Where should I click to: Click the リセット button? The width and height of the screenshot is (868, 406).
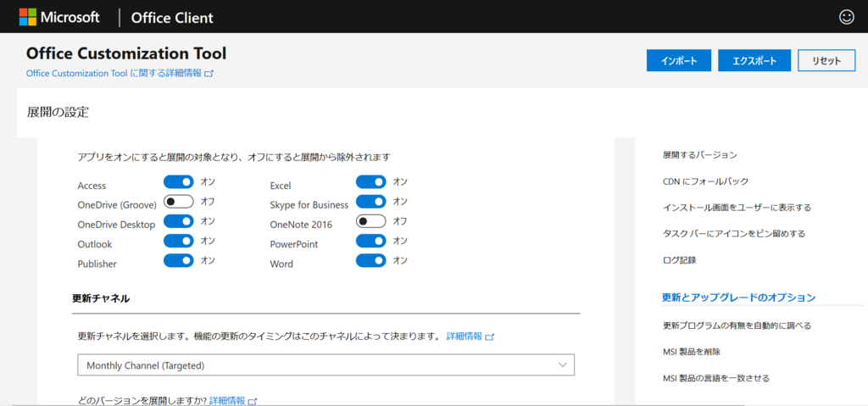826,61
